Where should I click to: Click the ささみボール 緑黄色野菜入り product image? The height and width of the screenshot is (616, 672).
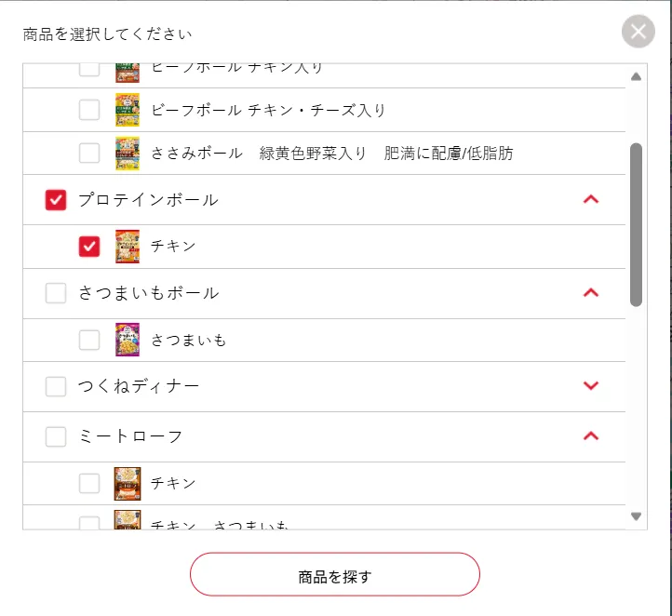(x=128, y=154)
